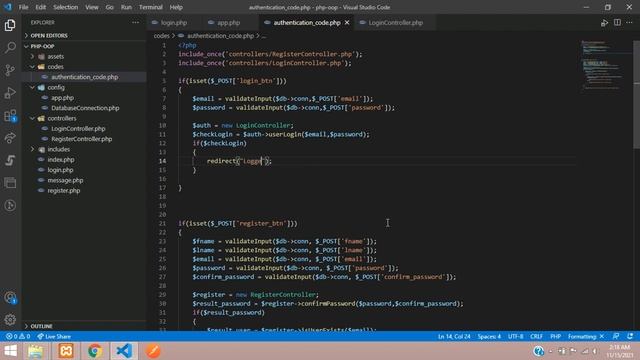
Task: Click the help icon in system tray
Action: [x=538, y=351]
